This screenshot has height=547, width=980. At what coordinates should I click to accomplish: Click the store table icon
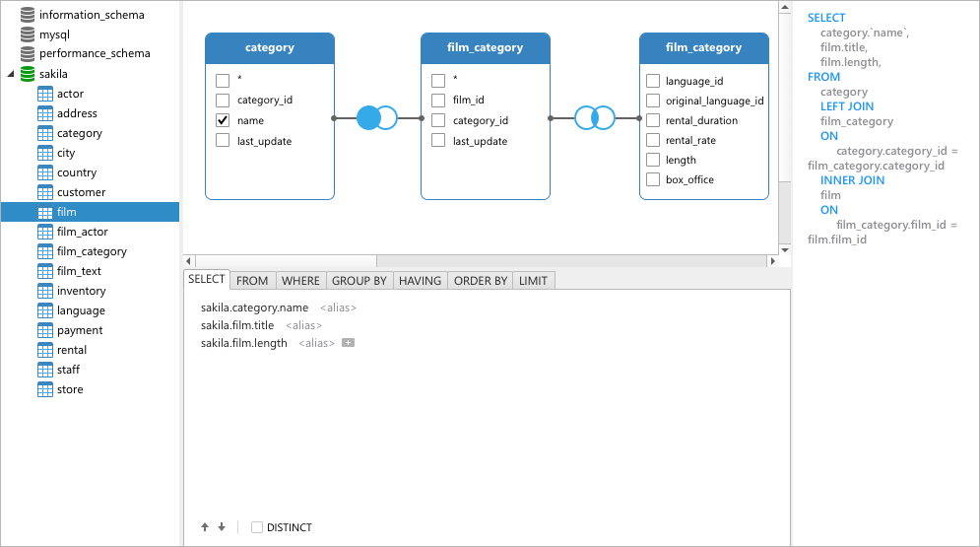coord(45,389)
